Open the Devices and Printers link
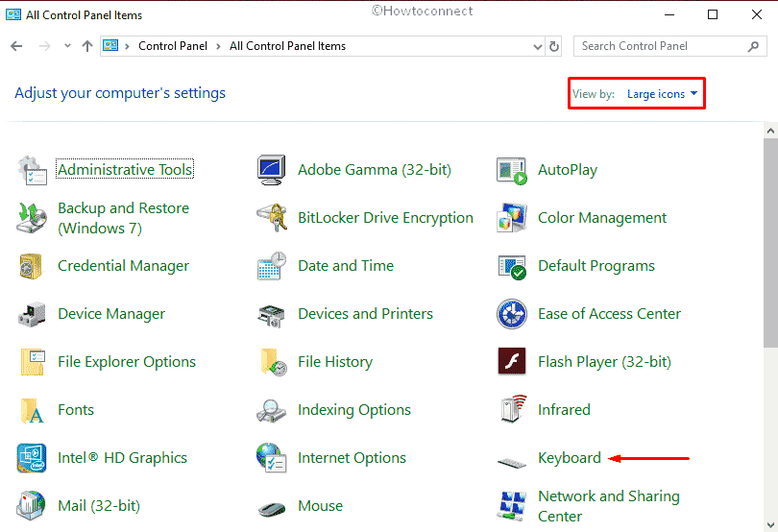 [x=365, y=314]
